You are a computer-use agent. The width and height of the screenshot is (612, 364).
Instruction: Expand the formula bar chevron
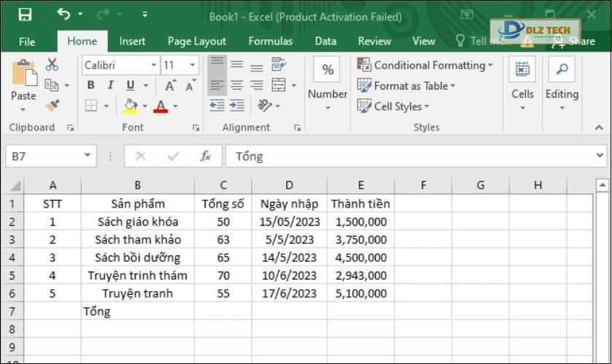[600, 156]
